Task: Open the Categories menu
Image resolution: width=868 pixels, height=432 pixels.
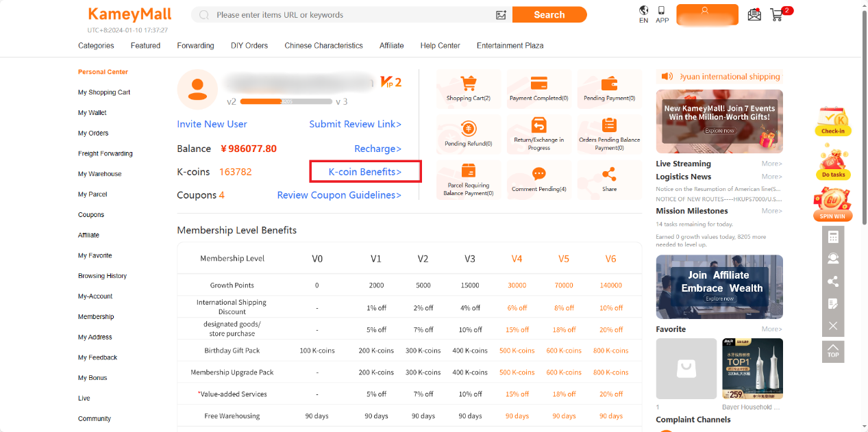Action: (x=96, y=46)
